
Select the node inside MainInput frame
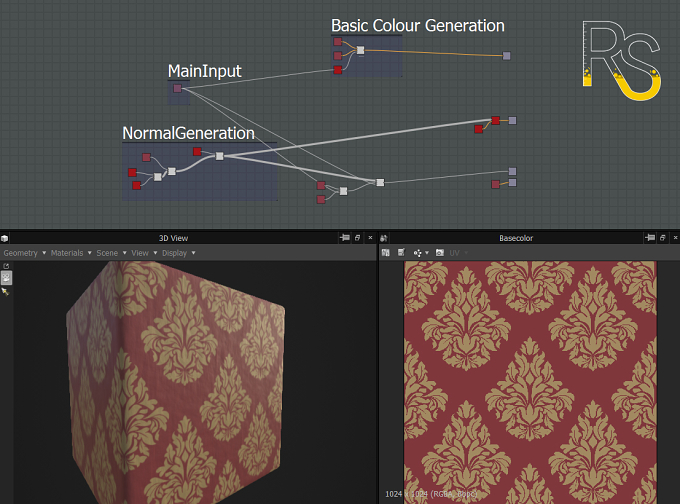pos(177,88)
